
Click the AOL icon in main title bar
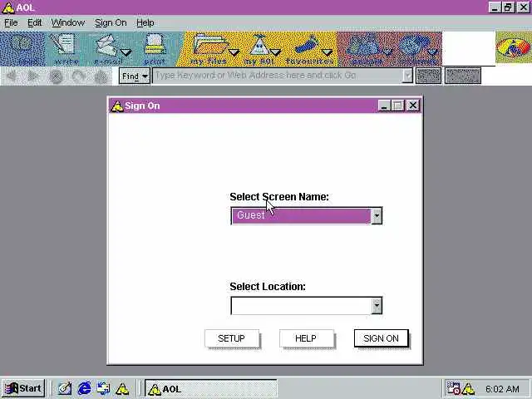[8, 7]
